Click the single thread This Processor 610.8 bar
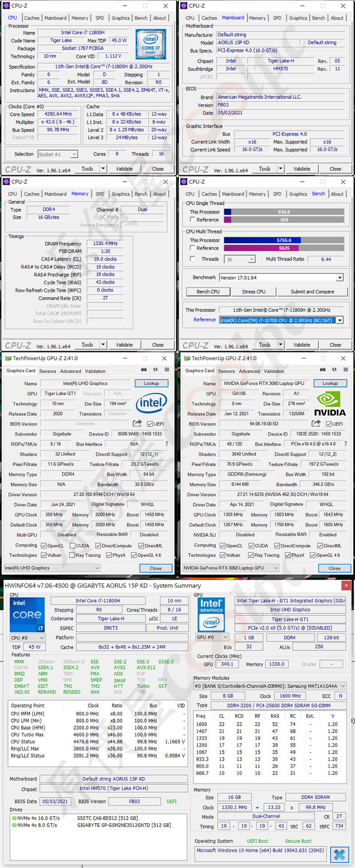The image size is (355, 868). (x=284, y=212)
